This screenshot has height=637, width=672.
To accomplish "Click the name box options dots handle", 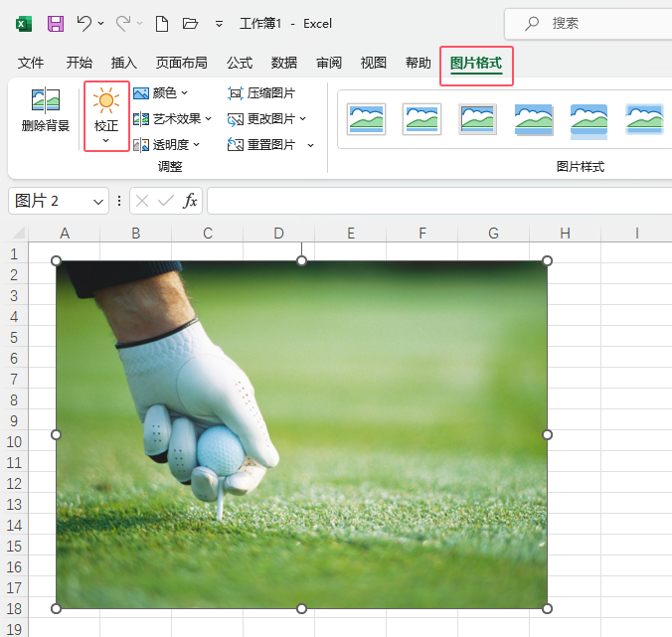I will pos(119,201).
